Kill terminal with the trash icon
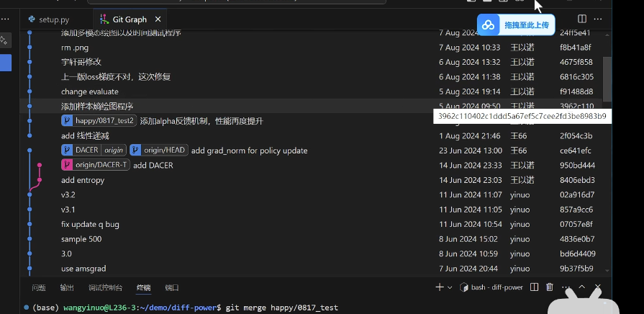Viewport: 644px width, 314px height. (550, 287)
